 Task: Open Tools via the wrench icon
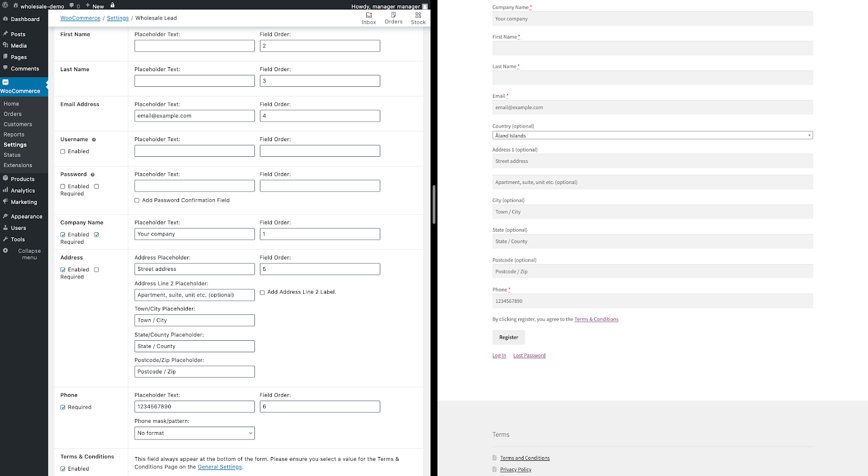click(5, 239)
